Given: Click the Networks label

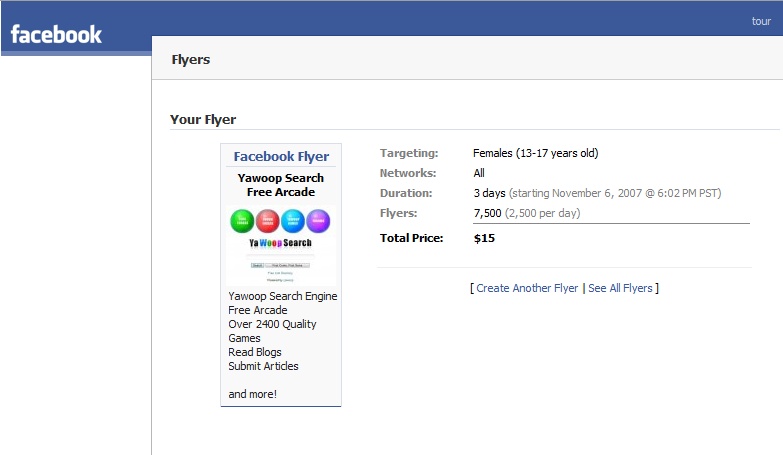Looking at the screenshot, I should [x=407, y=173].
